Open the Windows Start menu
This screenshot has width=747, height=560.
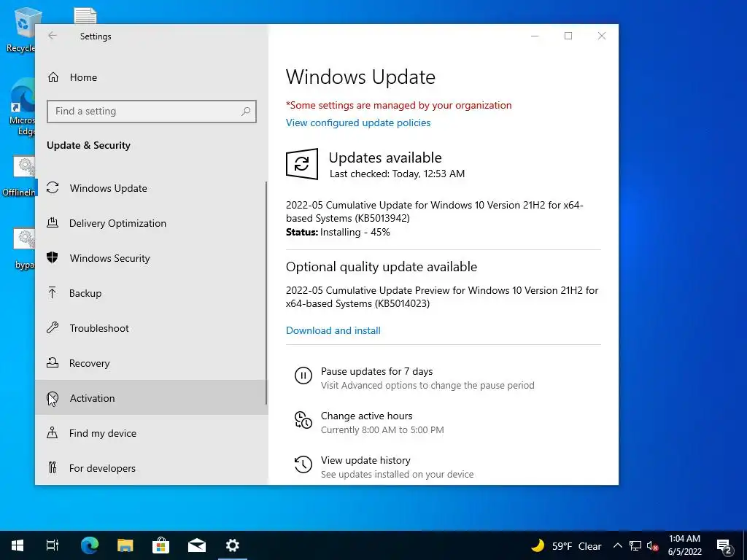[x=18, y=545]
